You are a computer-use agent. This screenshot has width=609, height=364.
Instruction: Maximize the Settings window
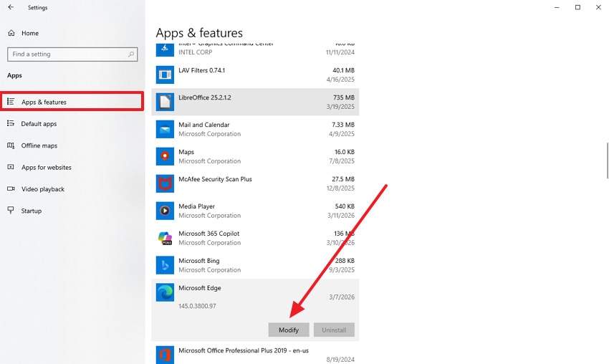577,7
